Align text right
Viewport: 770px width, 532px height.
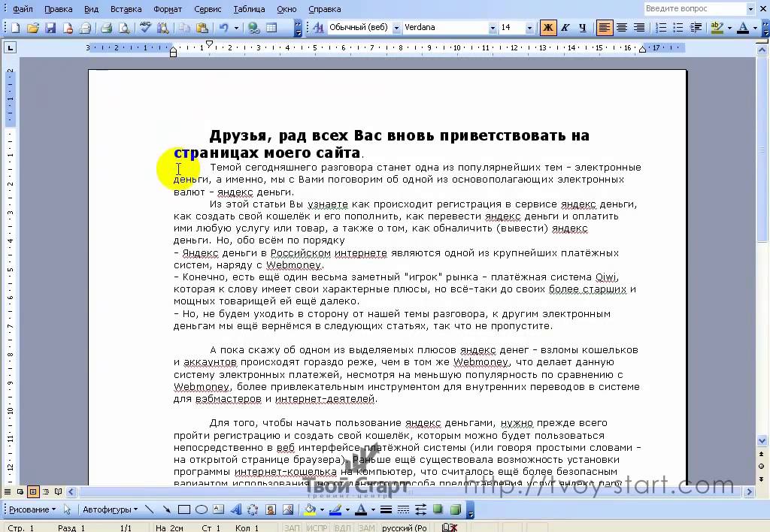point(639,28)
